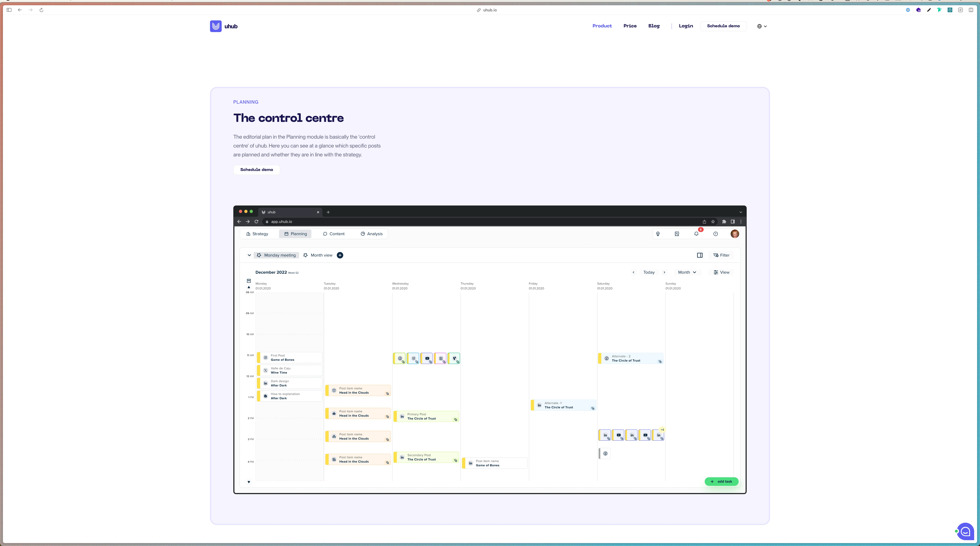Toggle browser sidebar icon in top-left
The height and width of the screenshot is (546, 980).
tap(9, 10)
